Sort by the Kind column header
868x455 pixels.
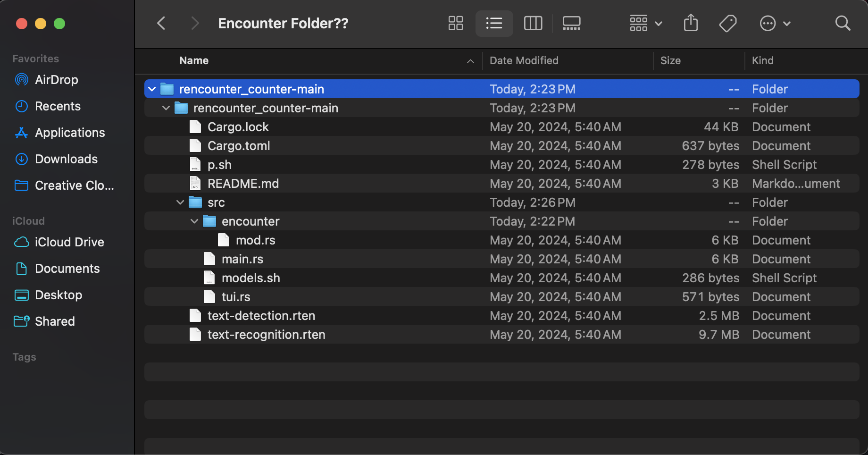pyautogui.click(x=762, y=60)
